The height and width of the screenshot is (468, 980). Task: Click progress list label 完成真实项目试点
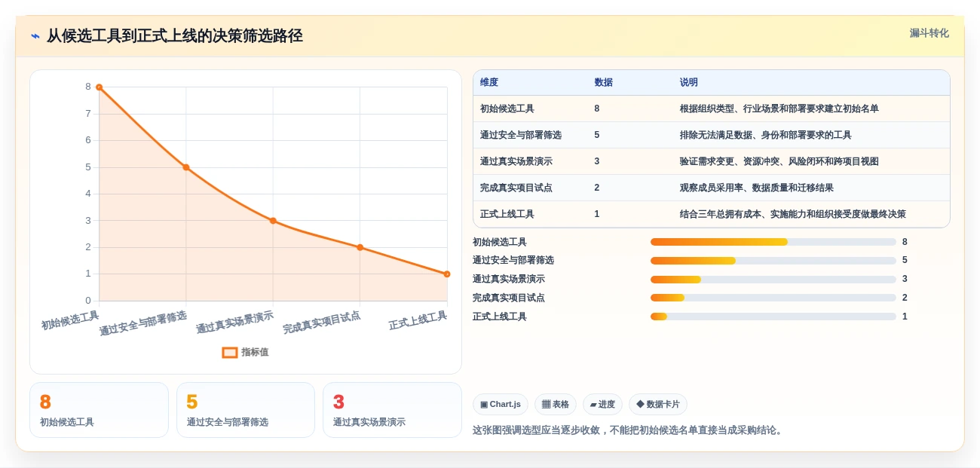click(509, 298)
